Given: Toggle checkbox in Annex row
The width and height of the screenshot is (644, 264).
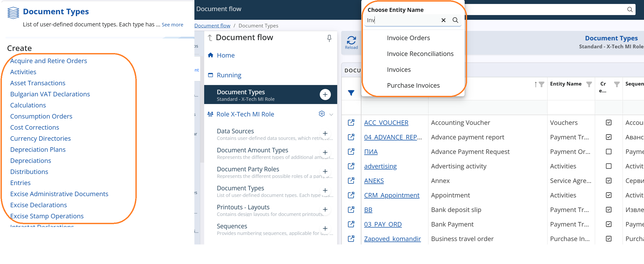Looking at the screenshot, I should point(609,181).
